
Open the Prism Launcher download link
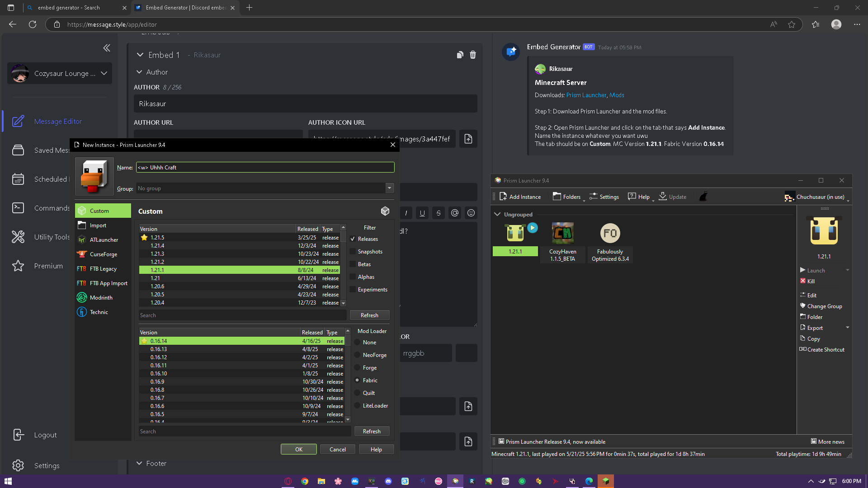(586, 95)
